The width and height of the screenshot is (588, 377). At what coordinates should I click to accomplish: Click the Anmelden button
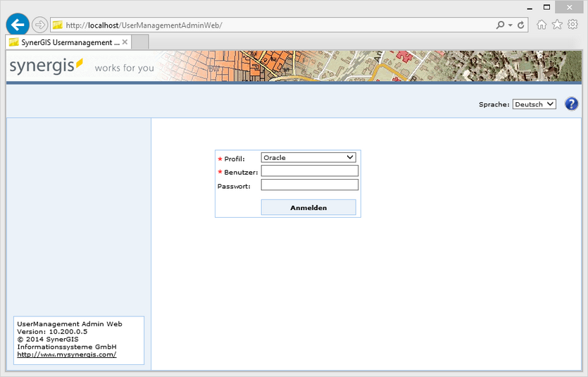point(308,207)
